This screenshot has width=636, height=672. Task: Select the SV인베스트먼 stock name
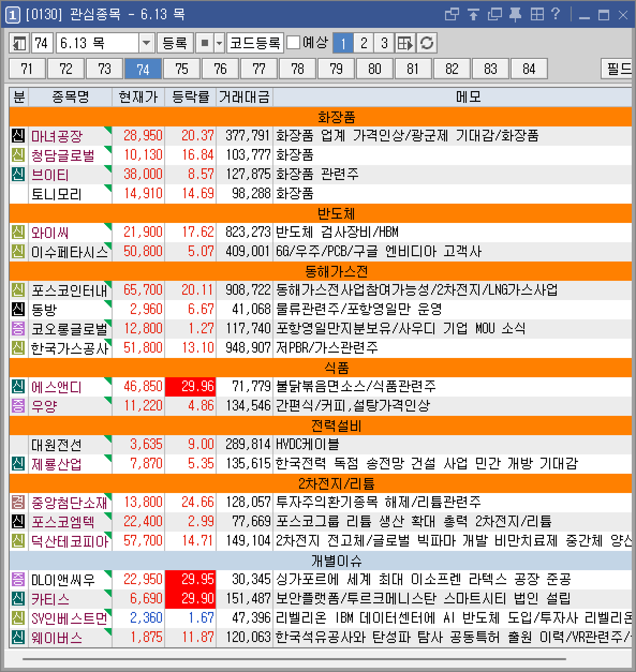coord(69,618)
